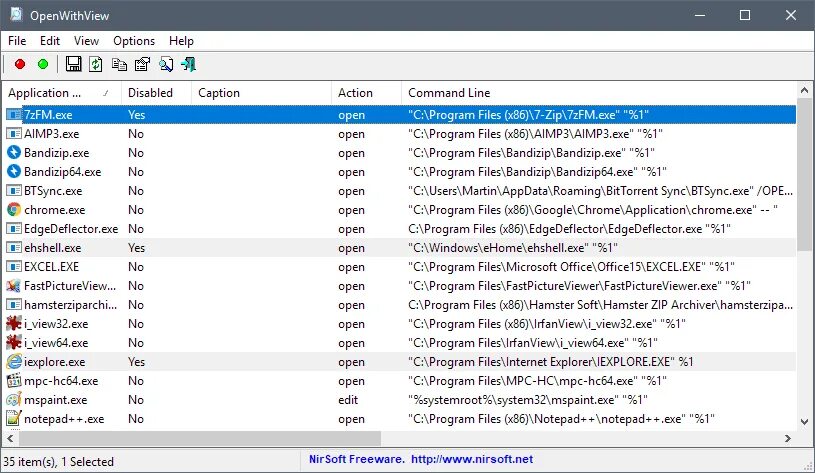815x473 pixels.
Task: Click the i_view64.exe IrfanView icon
Action: (14, 343)
